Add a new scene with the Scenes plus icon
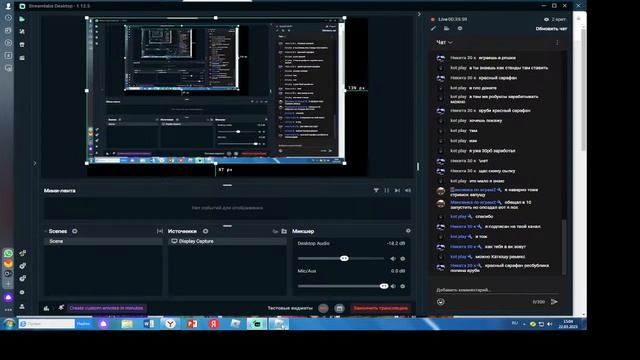640x360 pixels. pos(75,231)
